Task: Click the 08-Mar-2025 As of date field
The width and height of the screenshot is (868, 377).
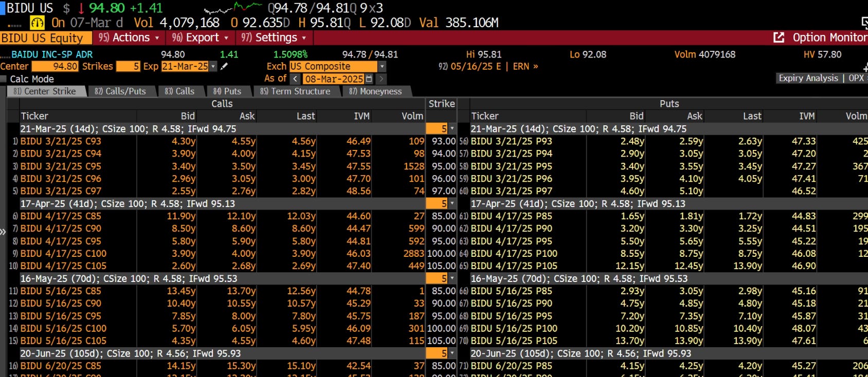Action: pyautogui.click(x=333, y=79)
